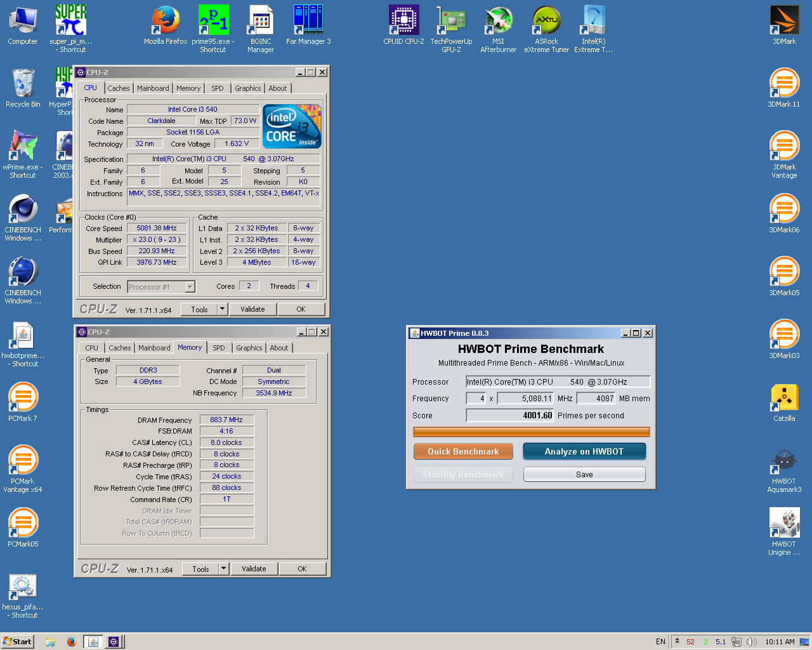Launch 3DMark05 desktop icon
This screenshot has height=650, width=812.
tap(784, 276)
